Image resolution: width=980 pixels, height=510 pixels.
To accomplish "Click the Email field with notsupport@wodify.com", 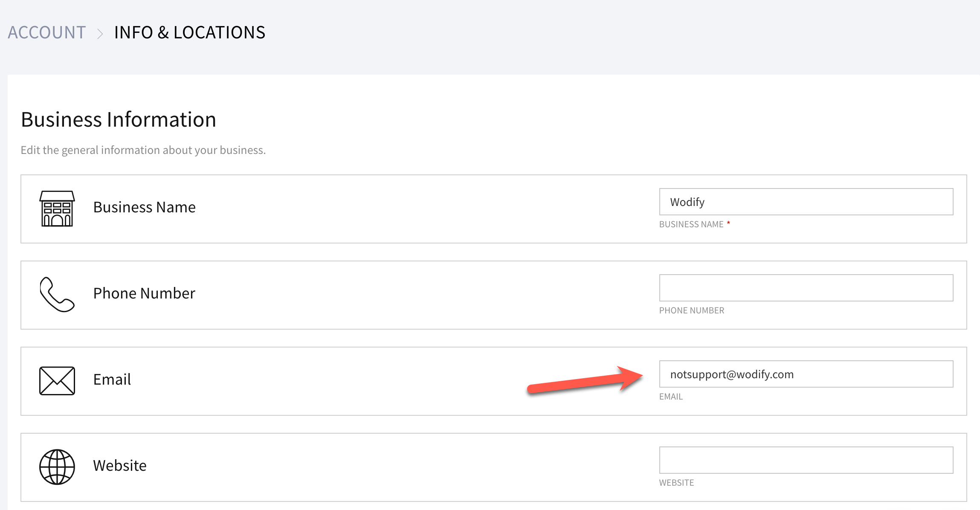I will 806,374.
